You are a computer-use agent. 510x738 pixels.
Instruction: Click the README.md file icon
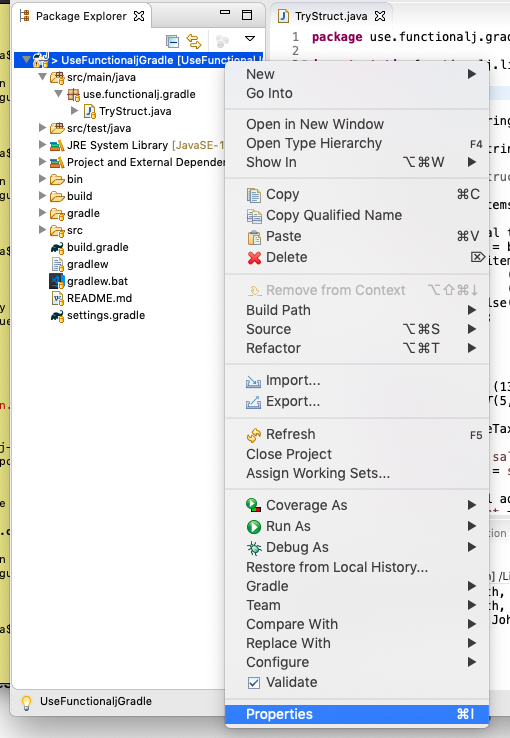click(57, 298)
